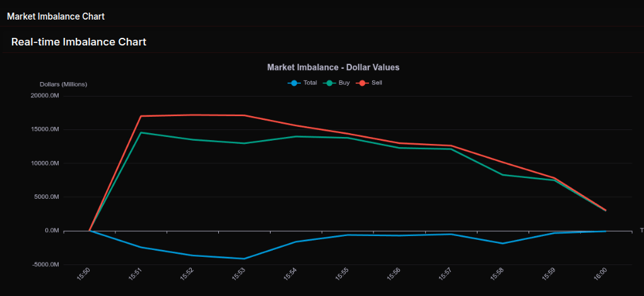Screen dimensions: 644x296
Task: Toggle the Sell series in legend
Action: click(x=369, y=83)
